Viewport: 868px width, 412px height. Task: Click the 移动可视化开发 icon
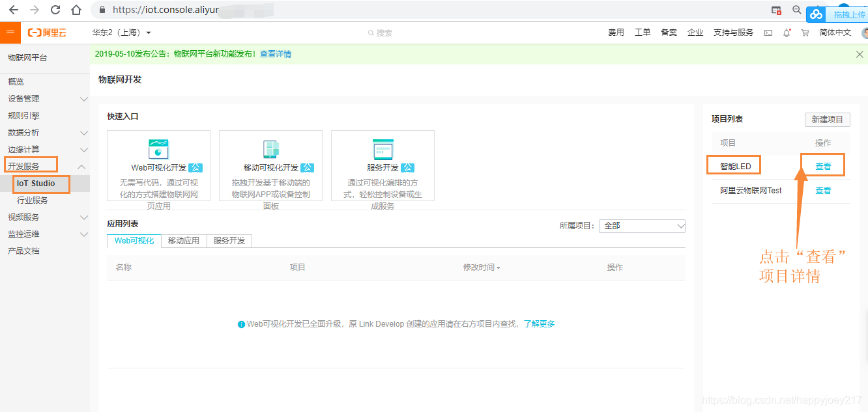(x=270, y=149)
